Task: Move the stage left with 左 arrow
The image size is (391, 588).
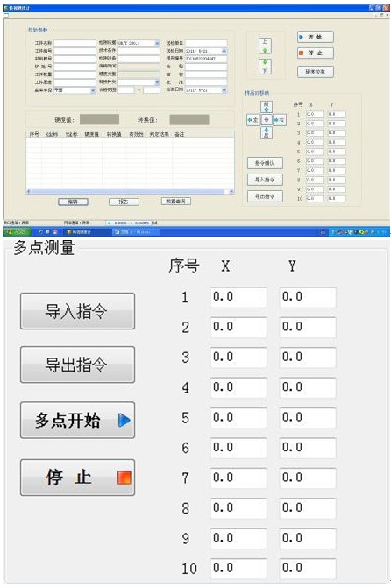Action: 253,120
